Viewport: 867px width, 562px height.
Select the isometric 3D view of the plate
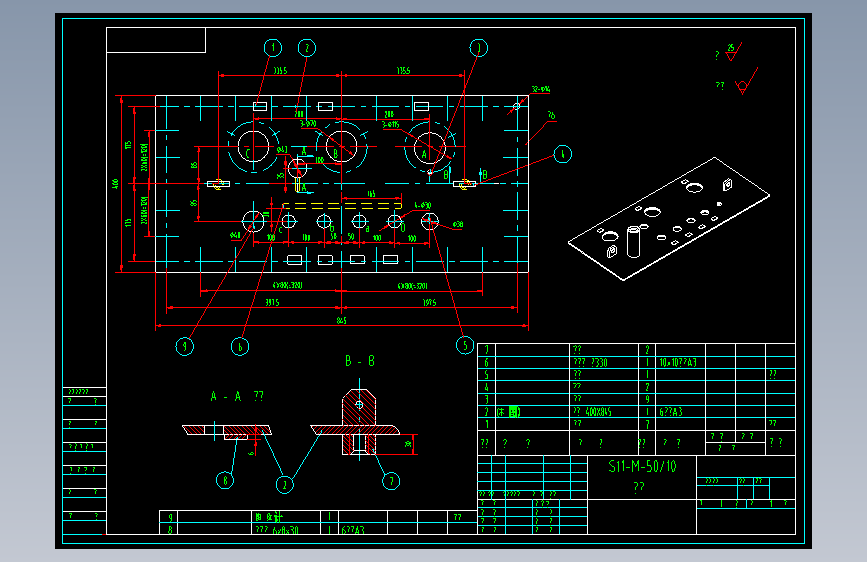(669, 219)
